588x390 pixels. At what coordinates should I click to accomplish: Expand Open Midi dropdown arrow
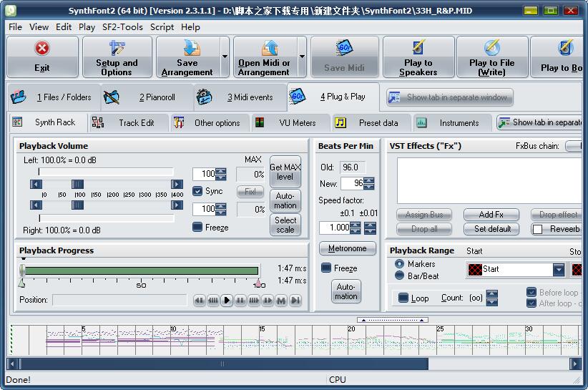[302, 57]
